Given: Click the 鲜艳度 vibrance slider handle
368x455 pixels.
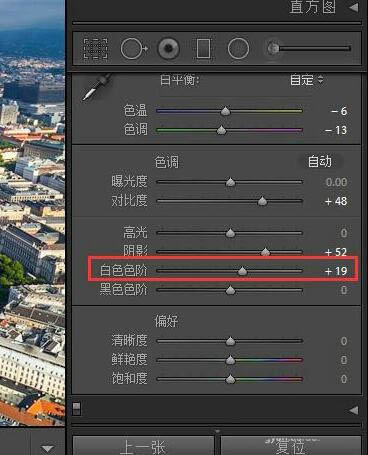Looking at the screenshot, I should [x=230, y=360].
